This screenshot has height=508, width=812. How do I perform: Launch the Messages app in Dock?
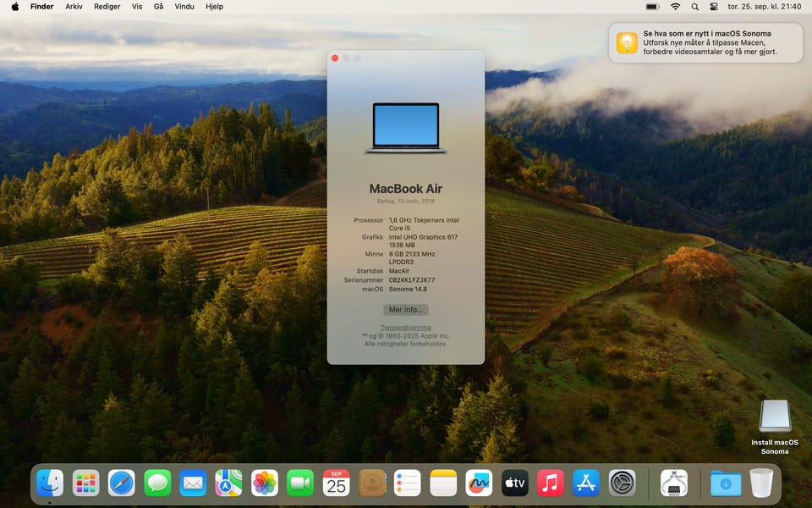point(157,483)
